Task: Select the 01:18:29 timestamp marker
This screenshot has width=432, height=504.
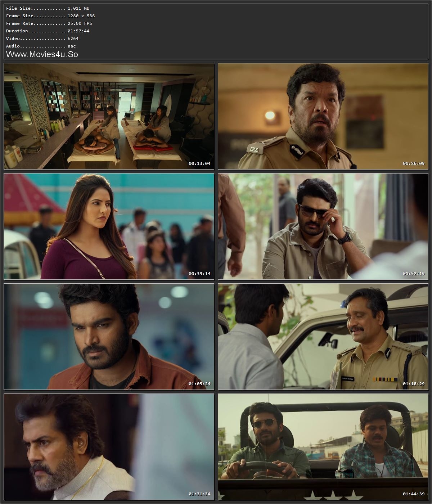Action: click(414, 384)
